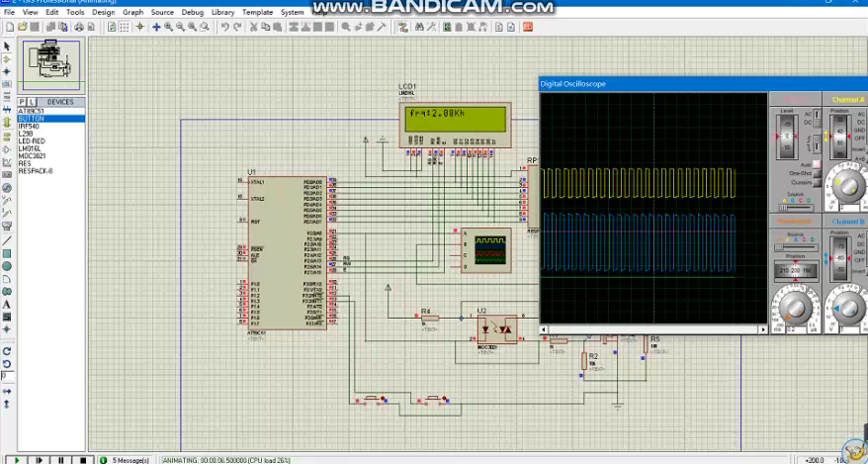Click the P pick devices button
This screenshot has width=868, height=464.
pyautogui.click(x=22, y=102)
